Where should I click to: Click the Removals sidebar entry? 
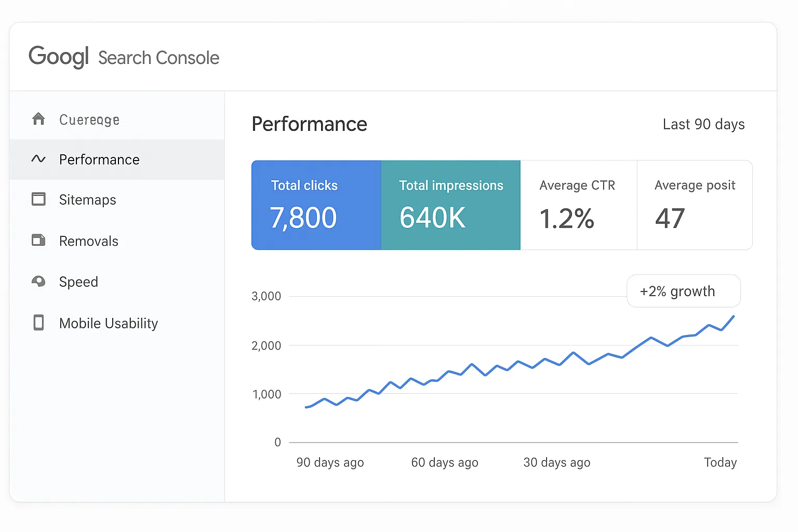pyautogui.click(x=89, y=241)
